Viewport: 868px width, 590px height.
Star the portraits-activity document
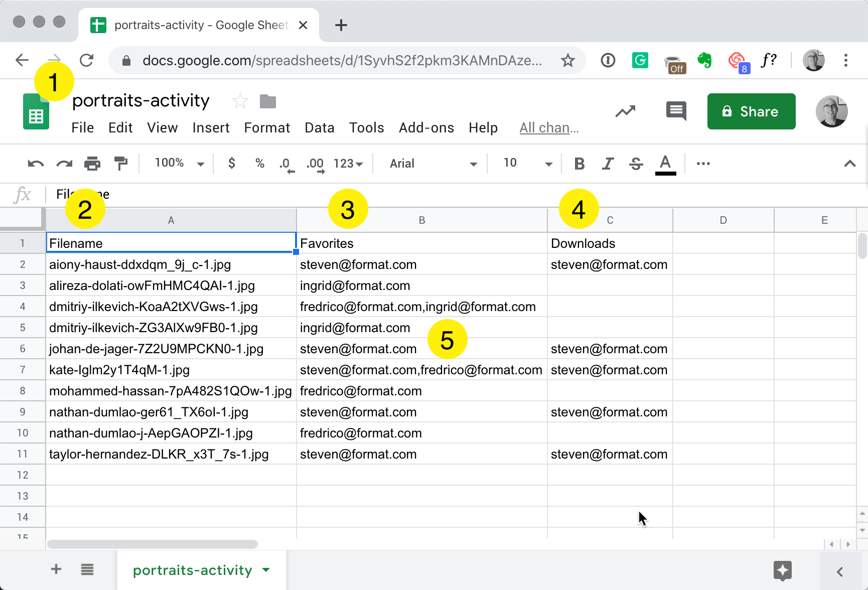(x=240, y=101)
